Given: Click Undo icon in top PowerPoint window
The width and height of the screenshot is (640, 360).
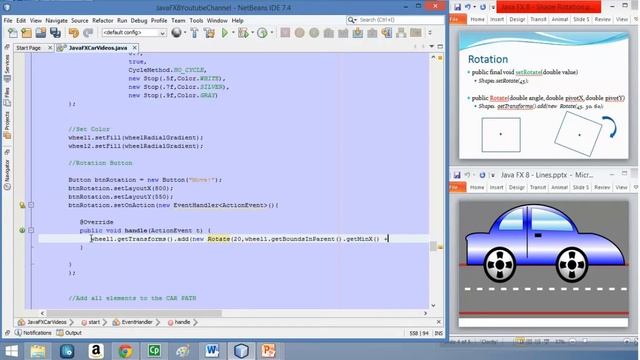Looking at the screenshot, I should (468, 7).
